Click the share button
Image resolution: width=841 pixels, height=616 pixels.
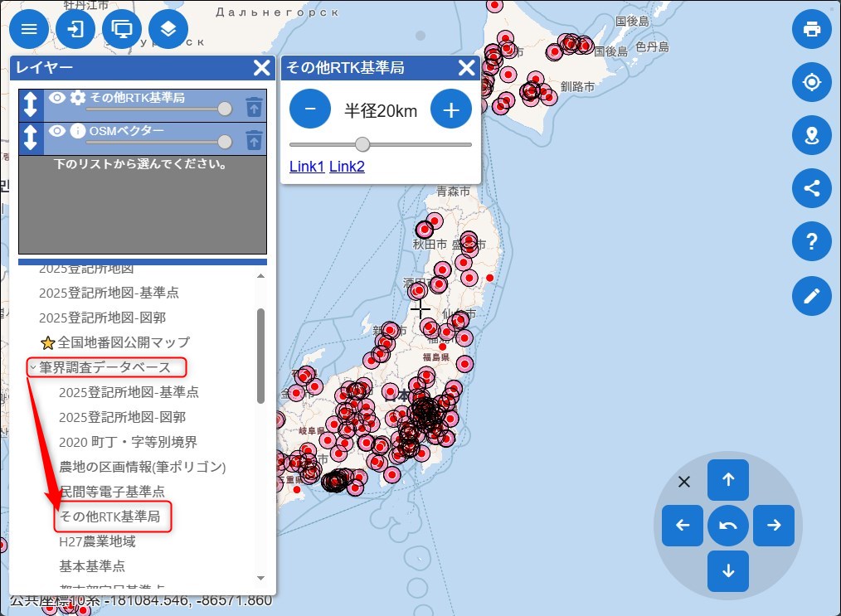811,188
